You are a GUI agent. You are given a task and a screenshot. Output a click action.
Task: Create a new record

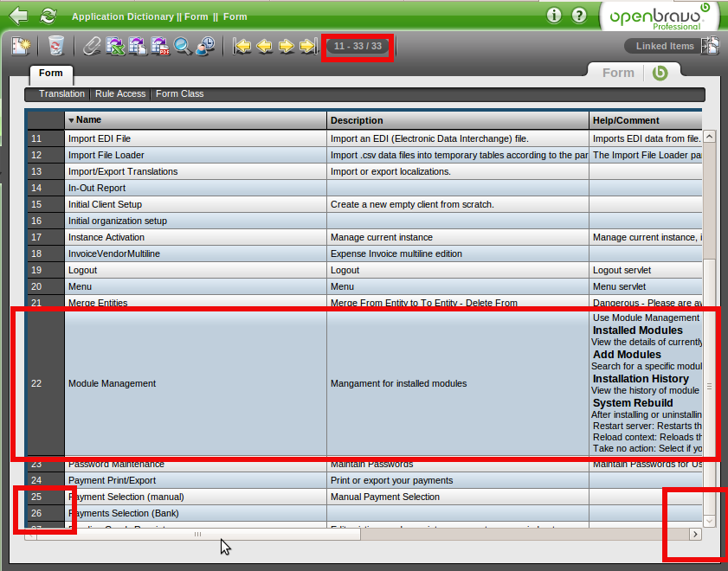click(20, 46)
